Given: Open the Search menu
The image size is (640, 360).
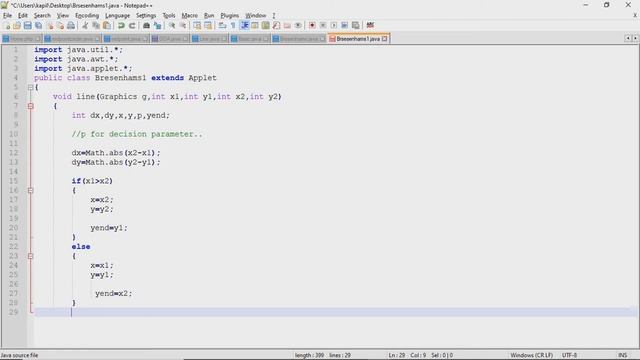Looking at the screenshot, I should 42,16.
